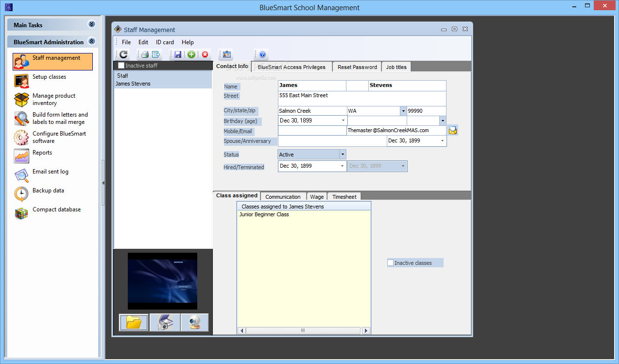Maximize the Staff Management inner window

coord(454,29)
